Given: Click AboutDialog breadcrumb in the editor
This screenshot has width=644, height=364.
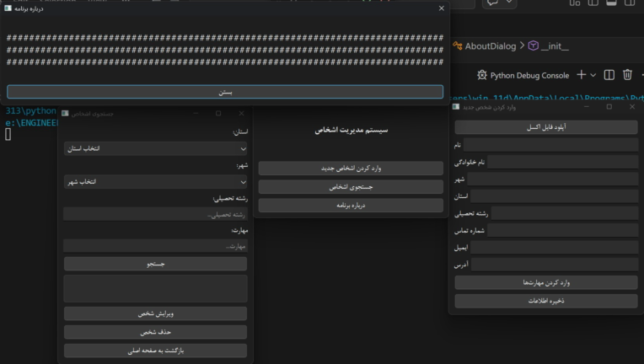Looking at the screenshot, I should (490, 46).
